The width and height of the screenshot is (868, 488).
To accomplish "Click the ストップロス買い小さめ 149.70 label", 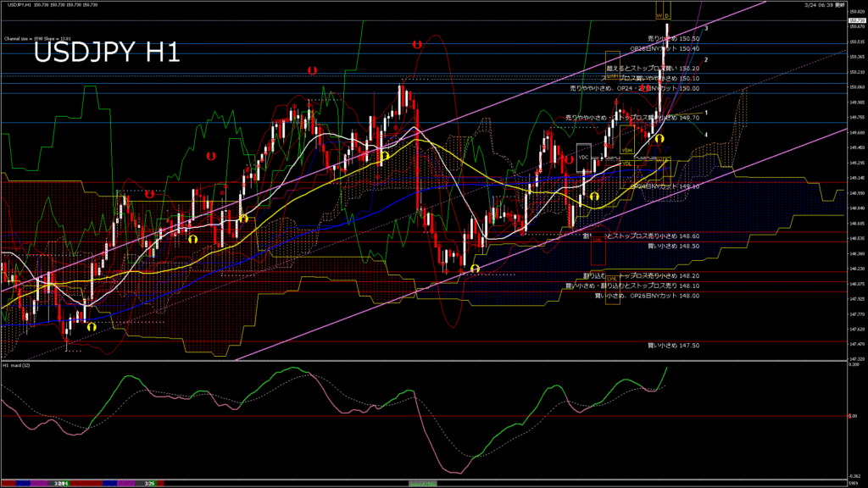I will [x=632, y=118].
